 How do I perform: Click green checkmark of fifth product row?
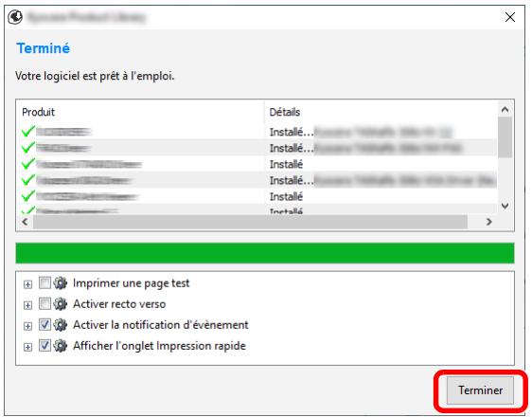click(28, 195)
